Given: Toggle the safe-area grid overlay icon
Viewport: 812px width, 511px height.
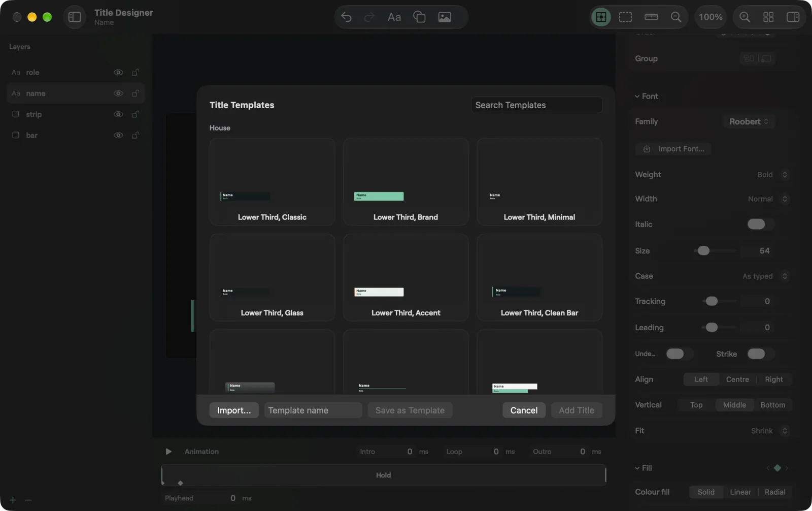Looking at the screenshot, I should [x=601, y=17].
